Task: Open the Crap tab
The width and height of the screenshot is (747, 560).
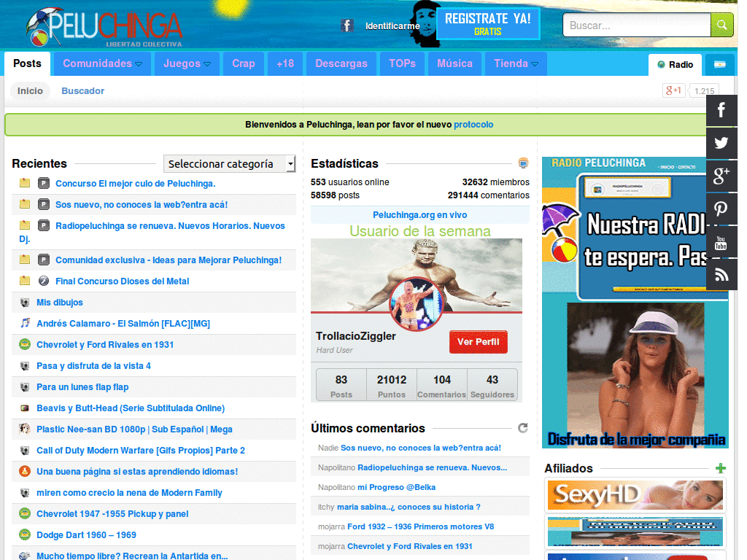Action: click(x=244, y=64)
